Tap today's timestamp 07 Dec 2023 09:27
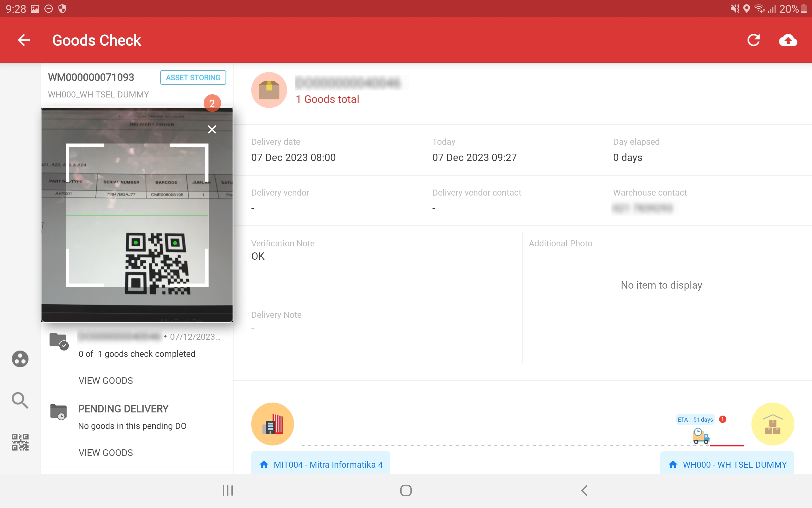The width and height of the screenshot is (812, 508). click(475, 157)
